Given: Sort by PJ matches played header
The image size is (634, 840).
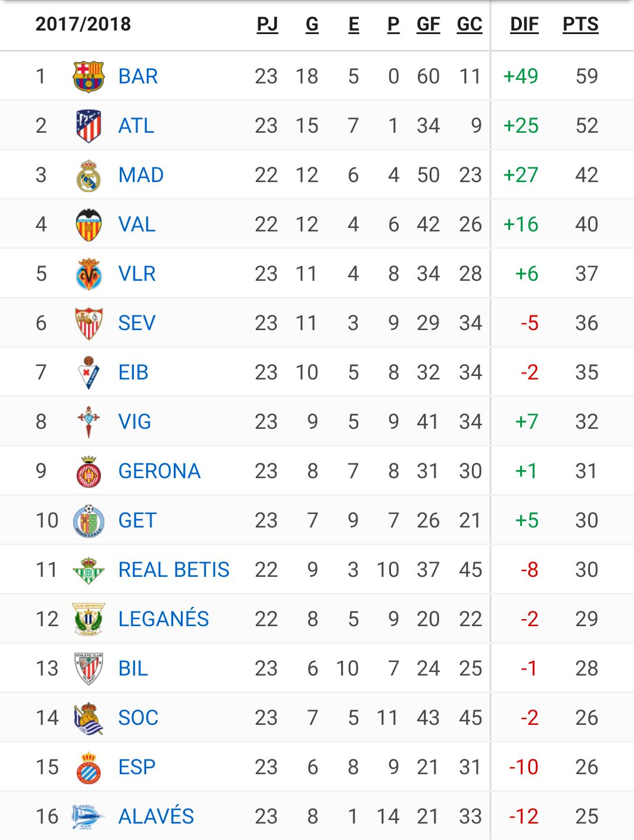Looking at the screenshot, I should point(267,24).
